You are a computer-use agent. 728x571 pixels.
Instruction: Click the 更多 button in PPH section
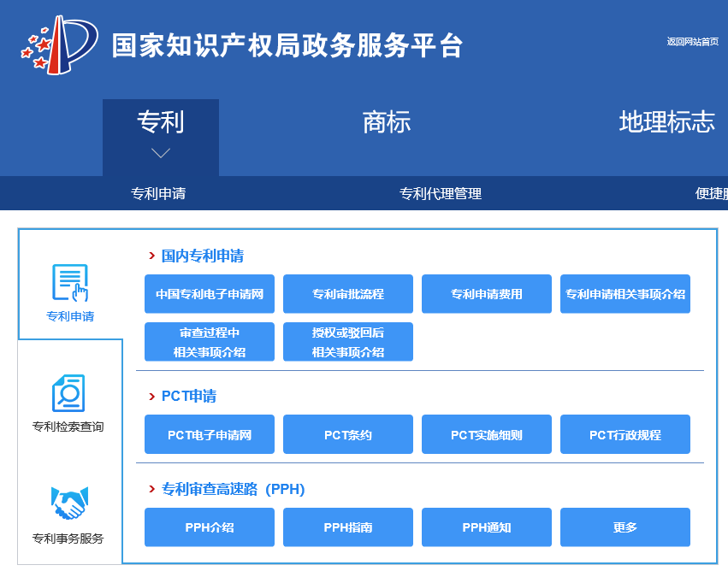pyautogui.click(x=625, y=527)
